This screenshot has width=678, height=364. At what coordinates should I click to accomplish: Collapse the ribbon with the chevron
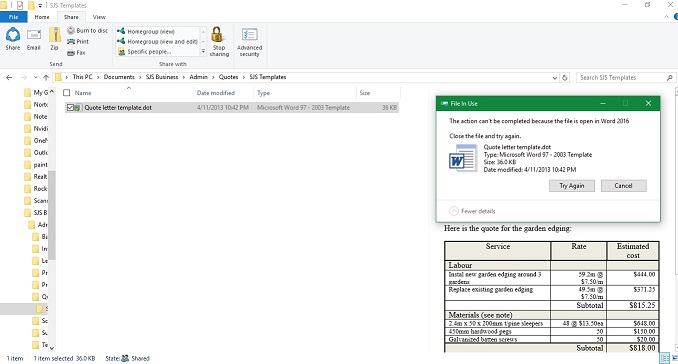point(666,17)
